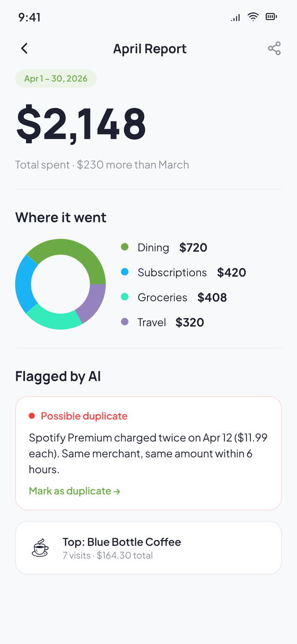Tap the red Possible duplicate dot
This screenshot has height=644, width=297.
point(32,416)
